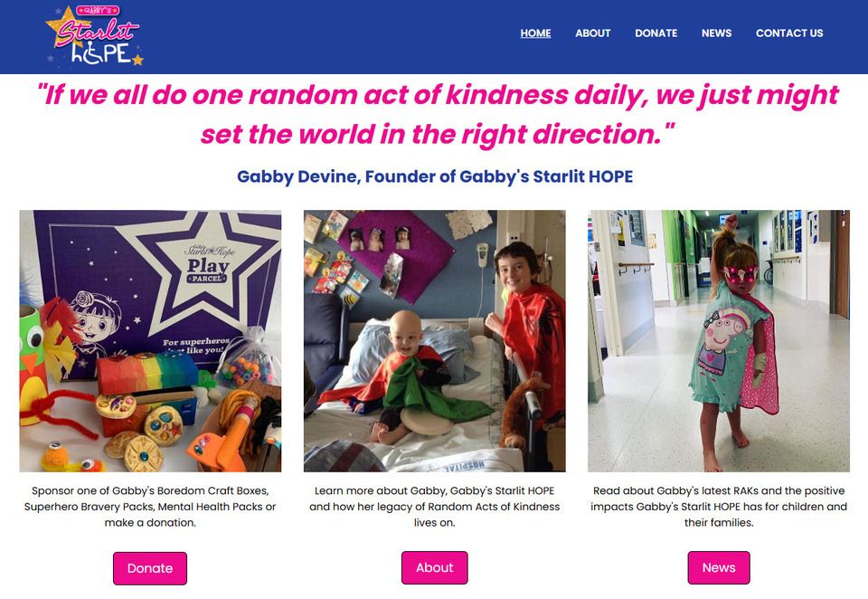This screenshot has height=599, width=868.
Task: Click the description about Gabby's latest RAKs
Action: (719, 507)
